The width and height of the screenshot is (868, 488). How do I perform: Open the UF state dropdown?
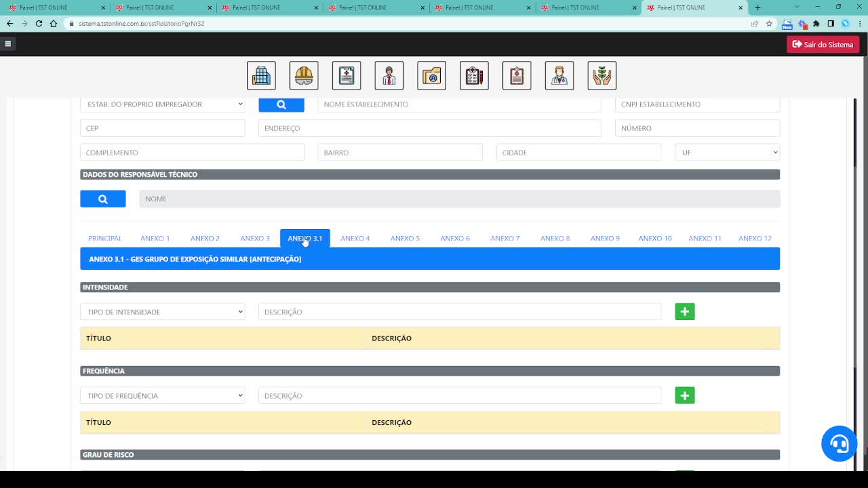[727, 152]
